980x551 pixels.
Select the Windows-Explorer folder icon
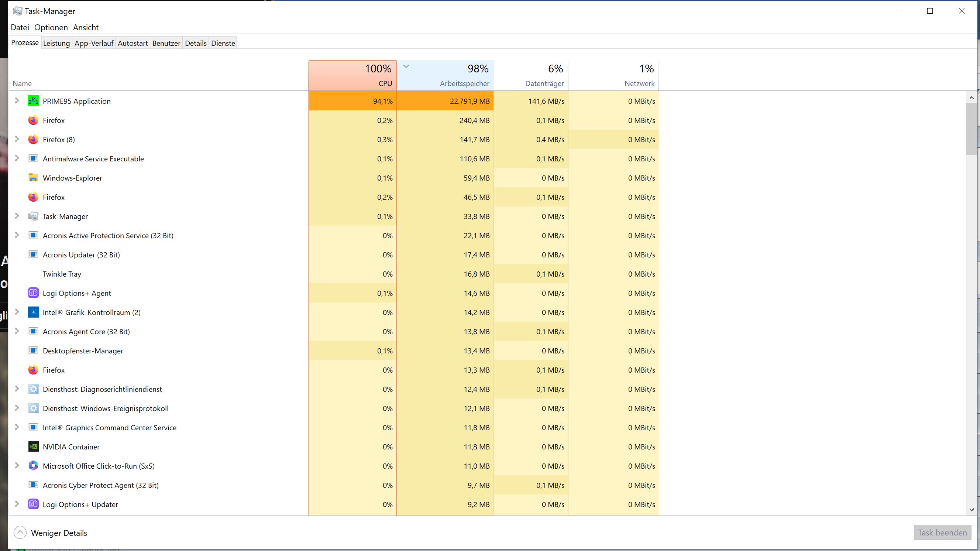coord(33,178)
